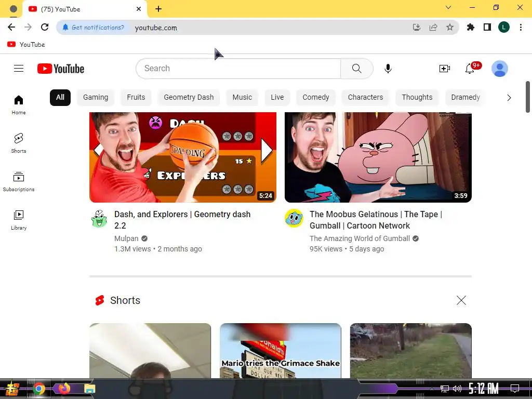Open the YouTube account avatar menu

(x=499, y=69)
